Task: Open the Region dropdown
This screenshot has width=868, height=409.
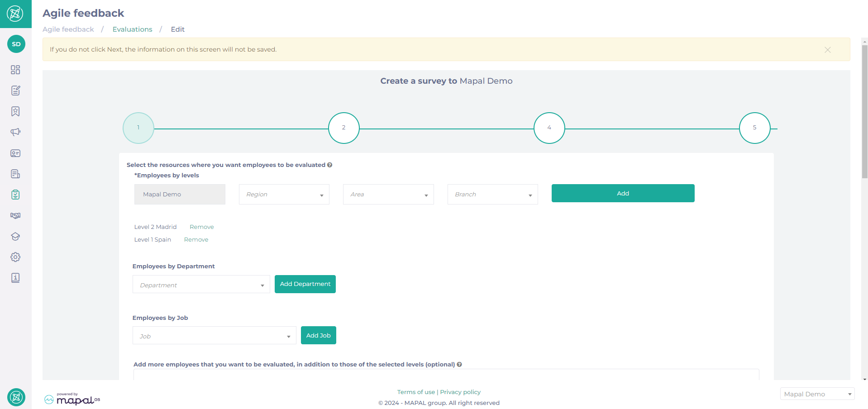Action: [x=284, y=194]
